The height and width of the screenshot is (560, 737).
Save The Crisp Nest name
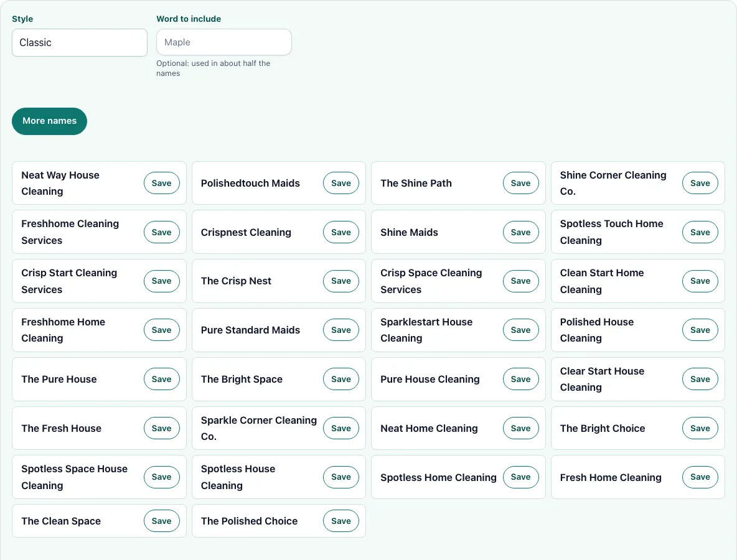coord(341,281)
